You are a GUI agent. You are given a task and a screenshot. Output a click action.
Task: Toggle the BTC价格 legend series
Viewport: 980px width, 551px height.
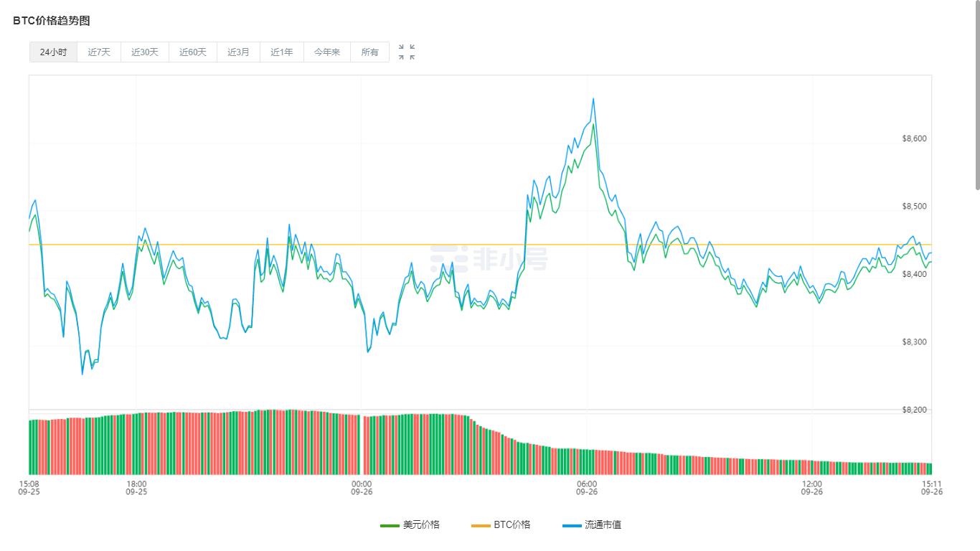click(x=513, y=524)
